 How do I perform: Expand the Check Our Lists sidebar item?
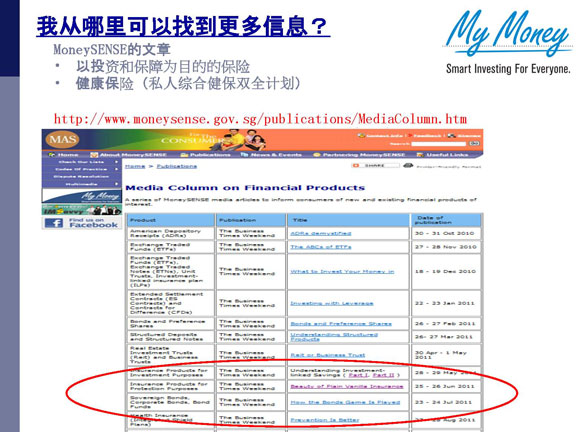(81, 162)
